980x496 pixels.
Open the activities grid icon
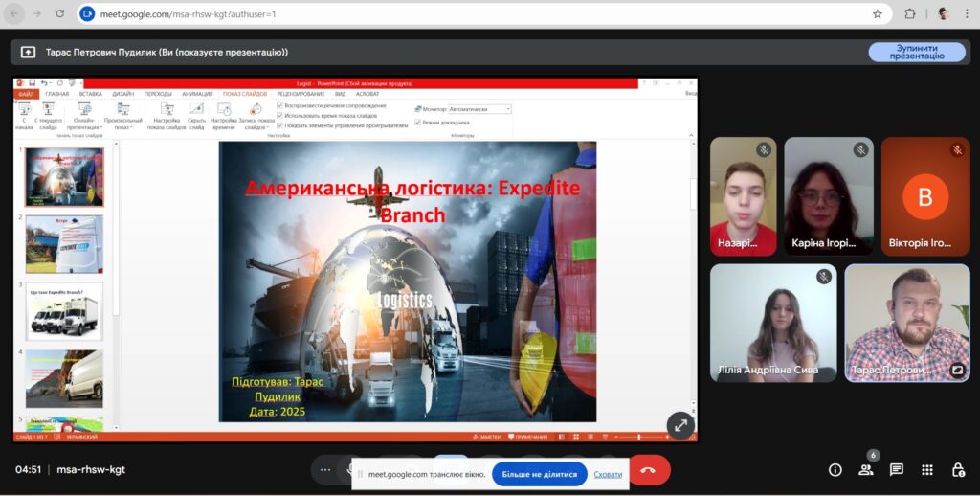coord(927,470)
